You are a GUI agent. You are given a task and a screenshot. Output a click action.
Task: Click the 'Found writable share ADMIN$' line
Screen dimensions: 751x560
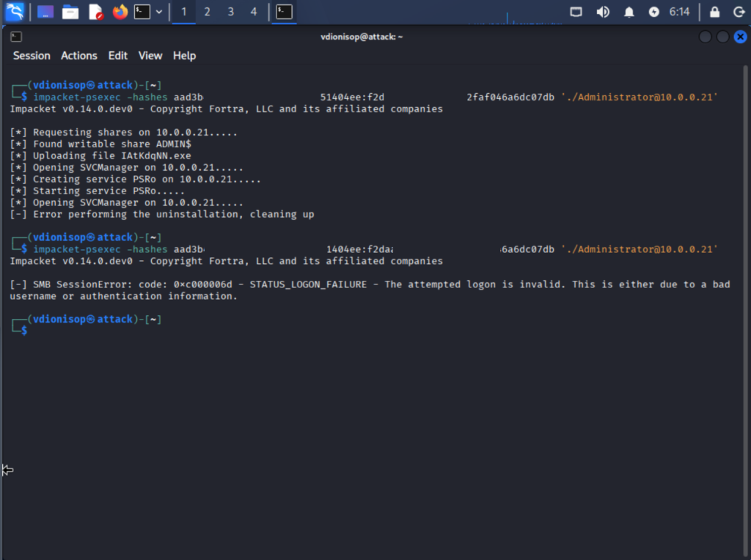coord(100,144)
